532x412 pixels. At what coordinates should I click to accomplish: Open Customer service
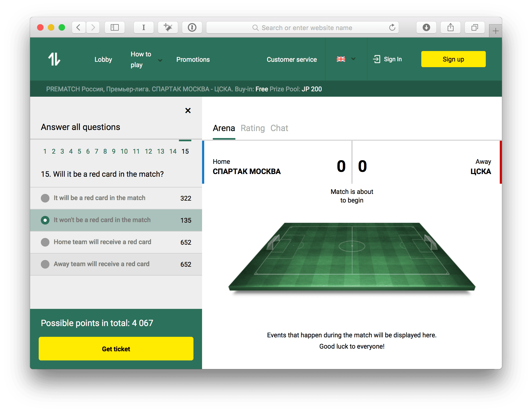point(292,60)
